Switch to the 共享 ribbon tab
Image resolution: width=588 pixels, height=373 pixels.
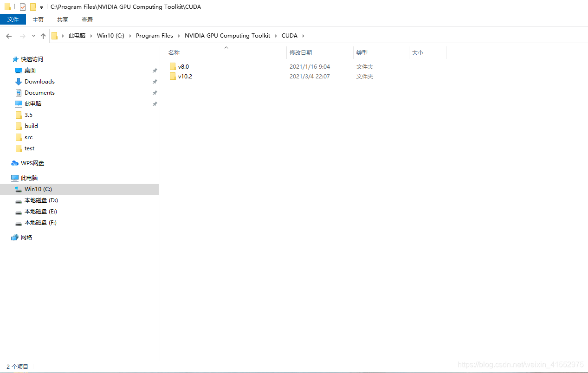pyautogui.click(x=63, y=19)
